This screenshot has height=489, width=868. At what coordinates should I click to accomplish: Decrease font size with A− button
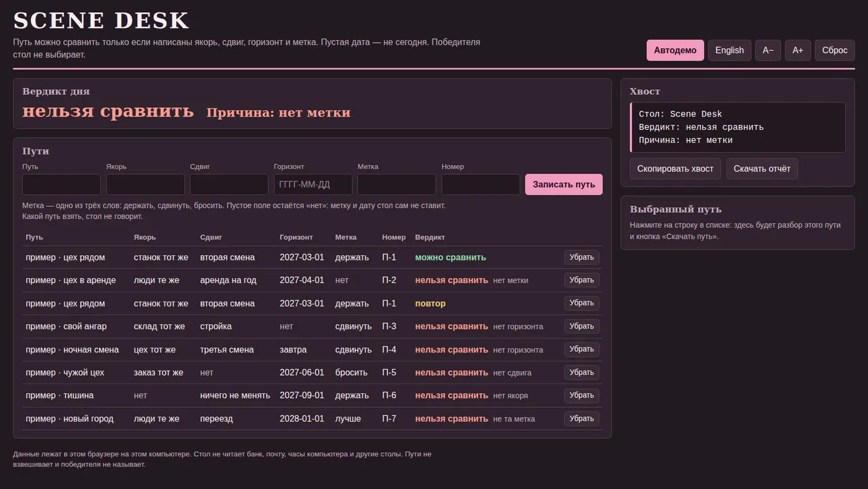coord(768,50)
